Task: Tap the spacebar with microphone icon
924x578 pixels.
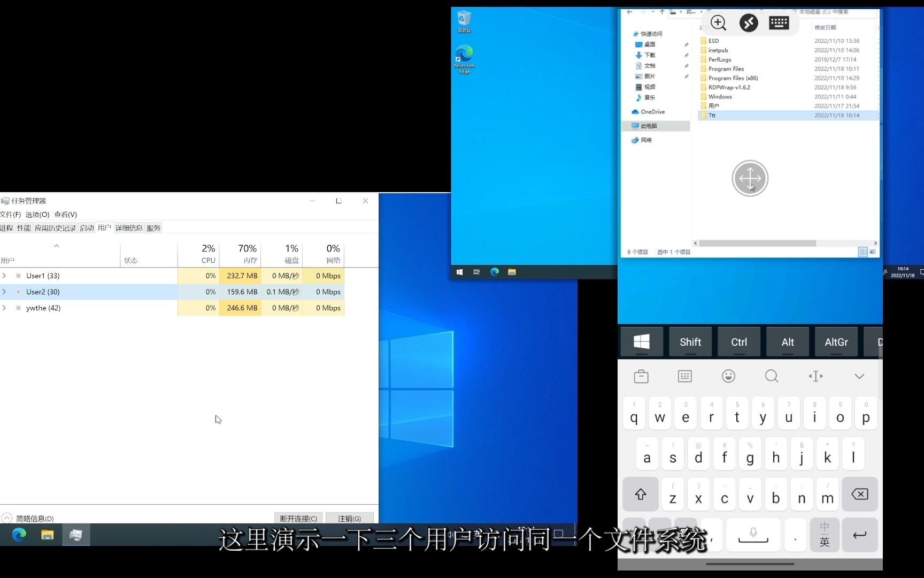Action: tap(753, 535)
